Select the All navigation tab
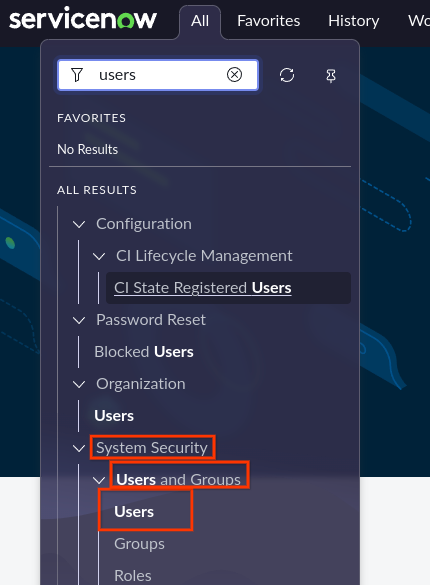Screen dimensions: 430x585 click(x=200, y=21)
